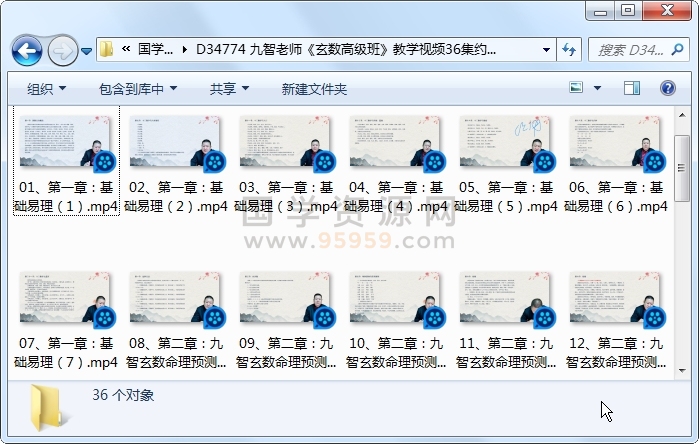Open the address bar history dropdown
This screenshot has height=444, width=699.
tap(546, 49)
